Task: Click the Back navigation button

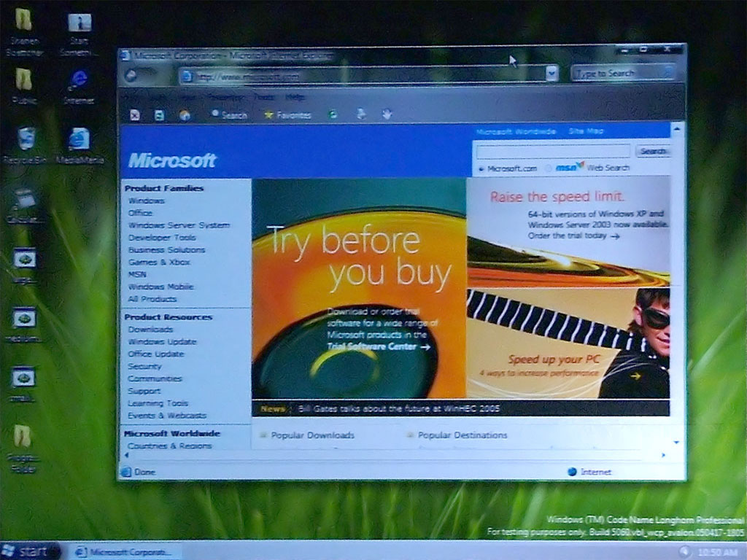Action: point(131,75)
